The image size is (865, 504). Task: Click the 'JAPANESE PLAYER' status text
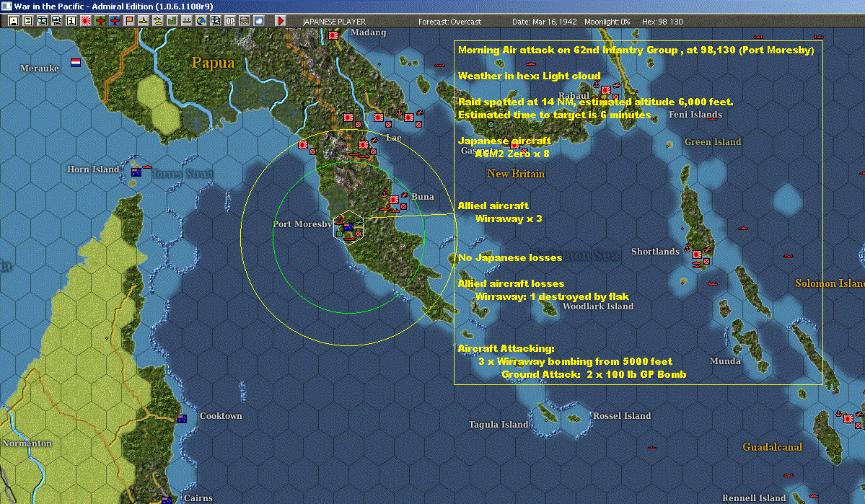pyautogui.click(x=334, y=22)
